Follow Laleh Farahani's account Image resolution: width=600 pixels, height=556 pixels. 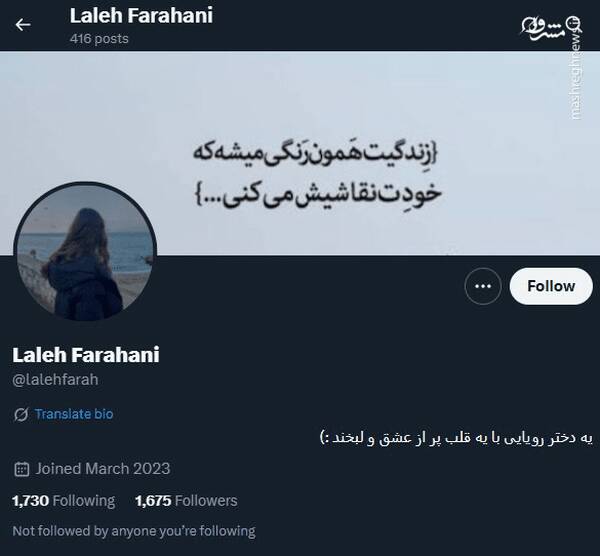tap(551, 286)
